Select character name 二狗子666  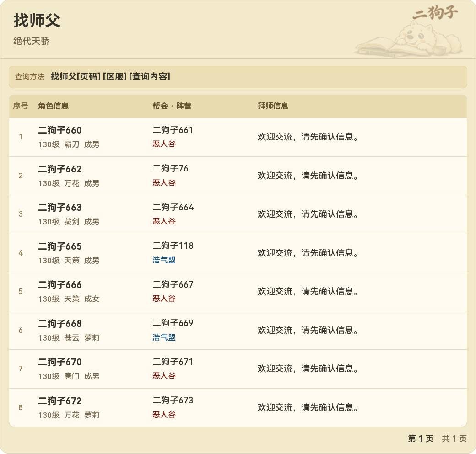pos(60,285)
